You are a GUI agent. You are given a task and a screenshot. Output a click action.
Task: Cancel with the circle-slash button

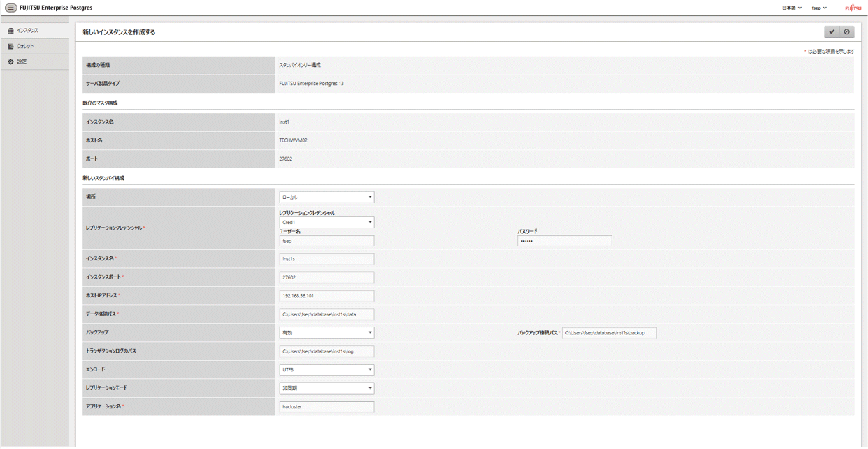(x=847, y=32)
